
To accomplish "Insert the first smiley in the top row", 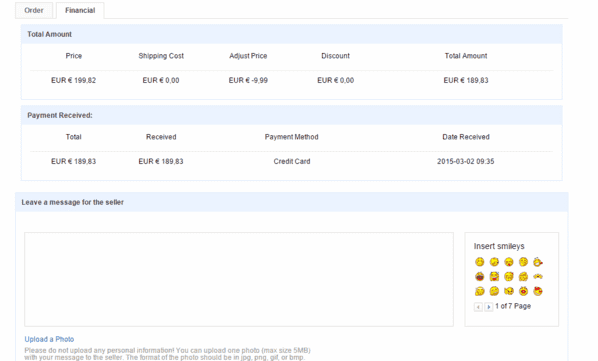I will tap(479, 262).
